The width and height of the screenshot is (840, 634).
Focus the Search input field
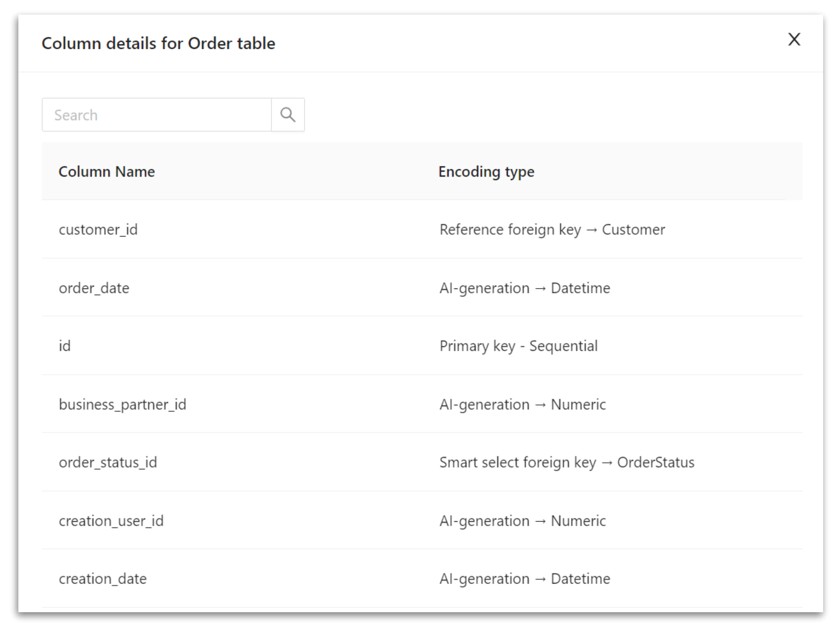click(157, 115)
